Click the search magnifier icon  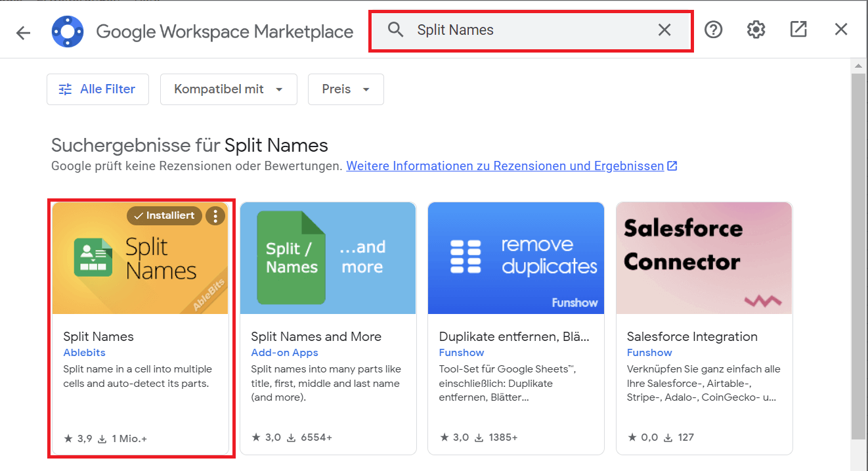[x=395, y=30]
